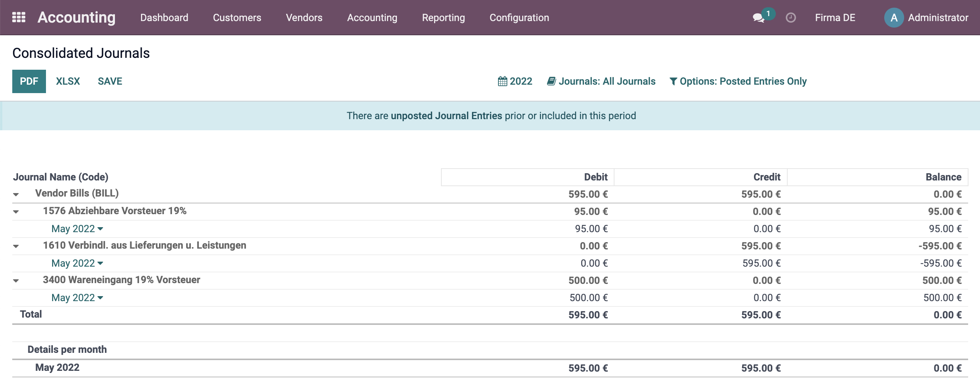Open May 2022 dropdown under 3400
The height and width of the screenshot is (390, 980).
77,298
